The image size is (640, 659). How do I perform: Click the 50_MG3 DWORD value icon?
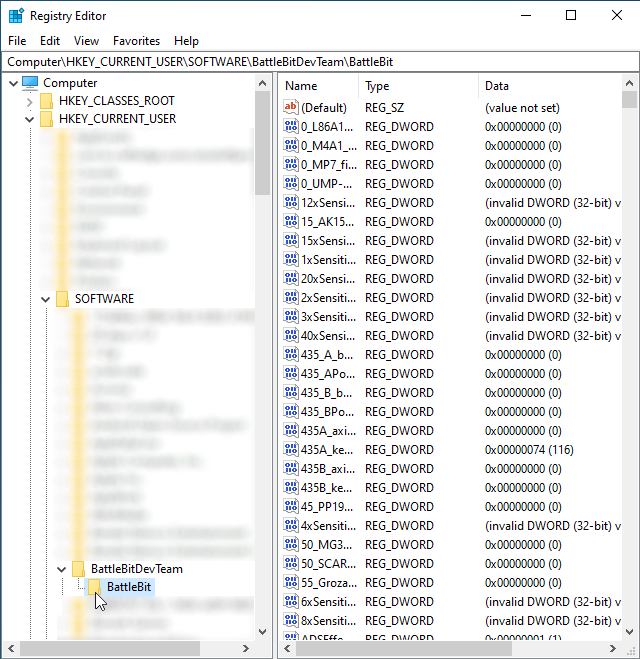291,545
